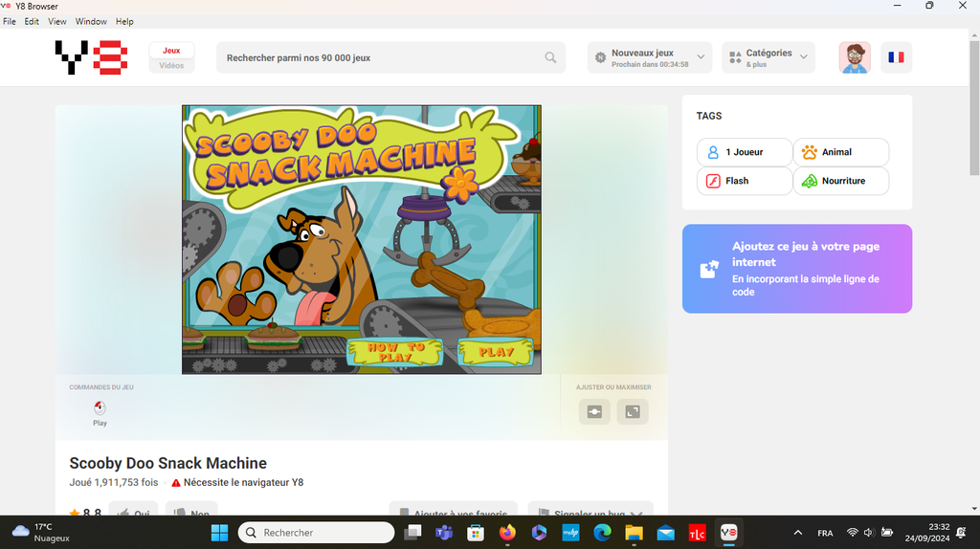
Task: Click the Y8 logo
Action: [x=91, y=57]
